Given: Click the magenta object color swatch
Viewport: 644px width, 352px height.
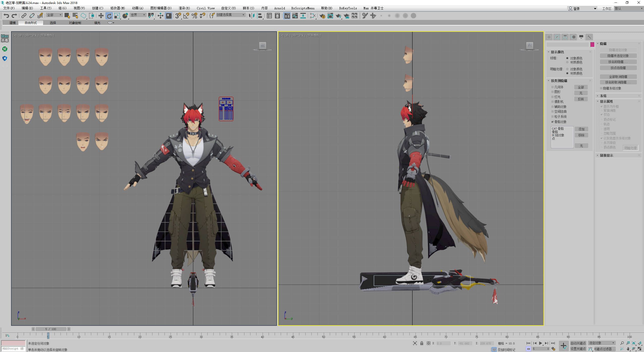Looking at the screenshot, I should (592, 45).
